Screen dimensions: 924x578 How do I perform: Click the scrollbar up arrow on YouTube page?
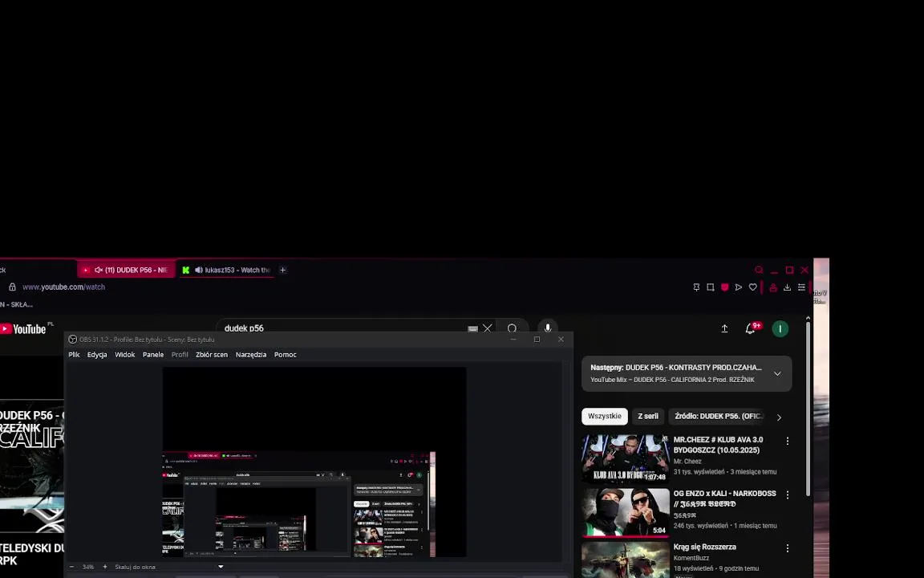[x=808, y=319]
